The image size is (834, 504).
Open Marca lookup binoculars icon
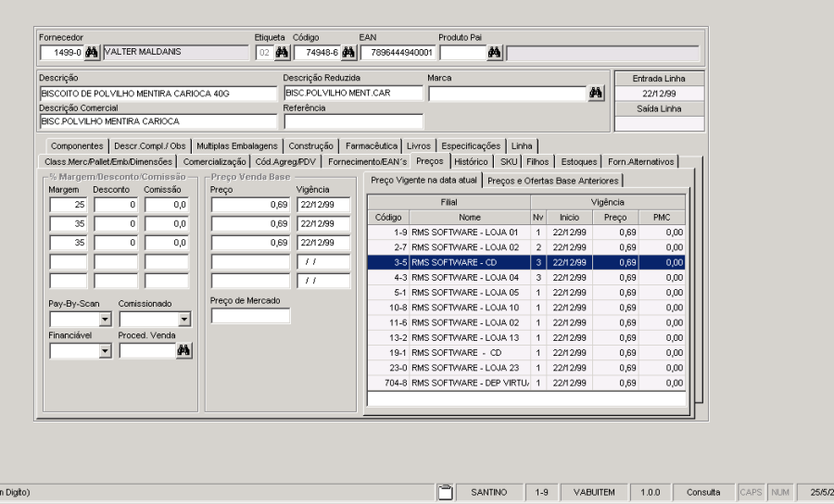point(596,93)
